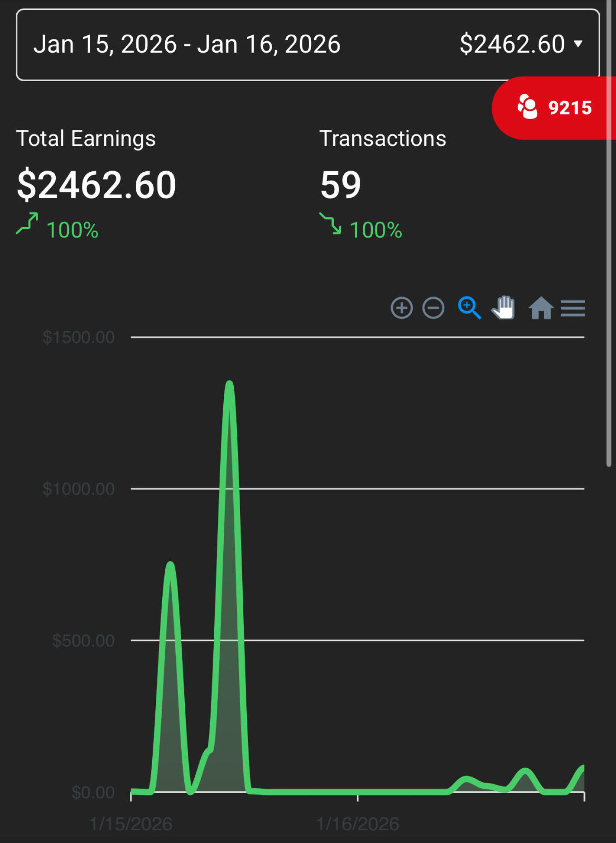Reset chart zoom with home icon
The height and width of the screenshot is (843, 616).
(x=541, y=308)
